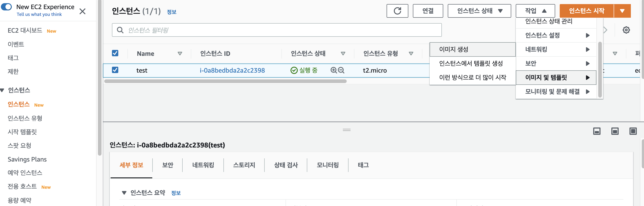This screenshot has width=644, height=206.
Task: Click the horizontal table scrollbar
Action: pos(225,81)
